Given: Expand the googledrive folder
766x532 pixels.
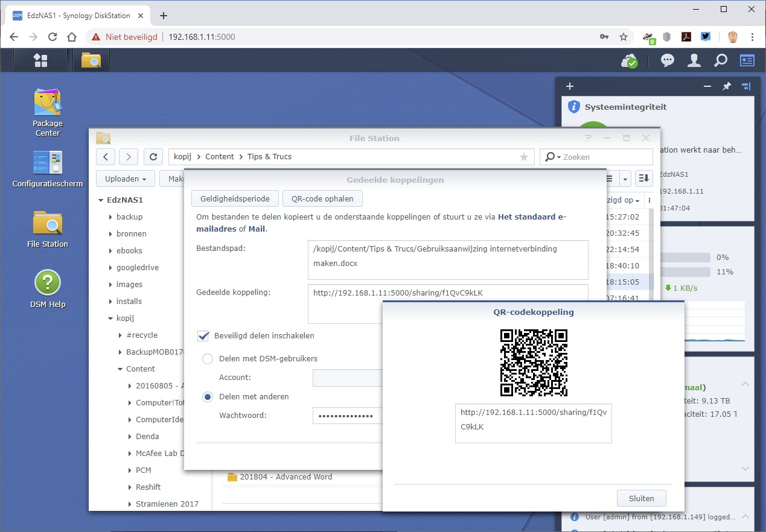Looking at the screenshot, I should (110, 268).
